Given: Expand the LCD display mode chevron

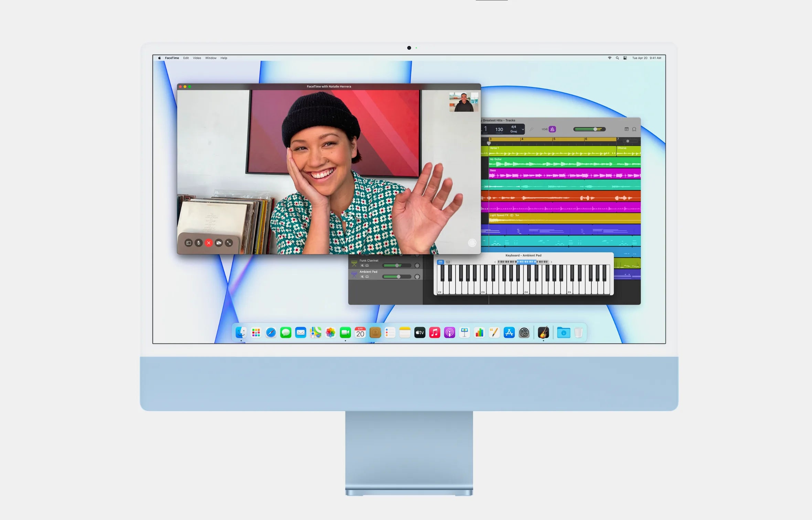Looking at the screenshot, I should click(x=523, y=129).
